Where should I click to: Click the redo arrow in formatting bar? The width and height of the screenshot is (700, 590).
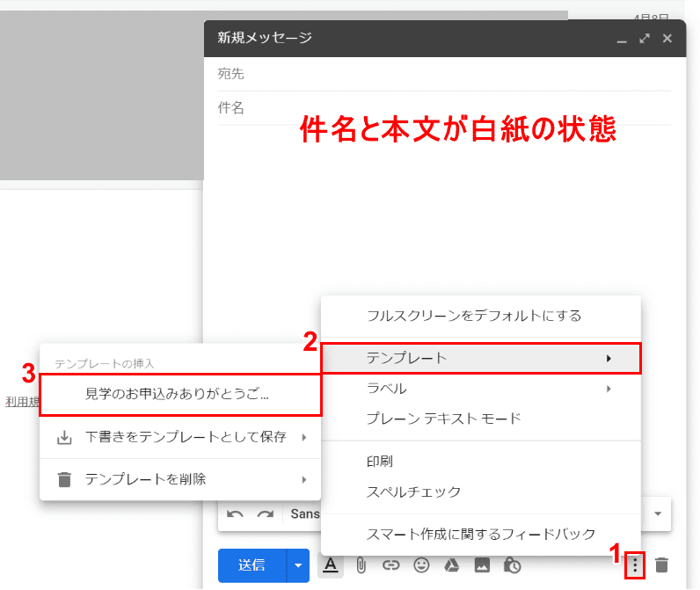[266, 514]
